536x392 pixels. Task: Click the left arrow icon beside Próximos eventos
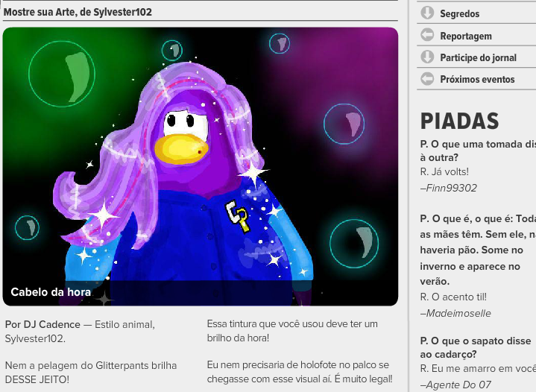click(x=427, y=78)
